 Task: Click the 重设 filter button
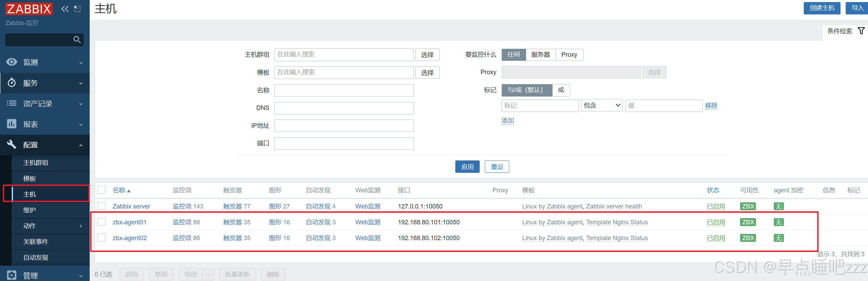[x=497, y=167]
